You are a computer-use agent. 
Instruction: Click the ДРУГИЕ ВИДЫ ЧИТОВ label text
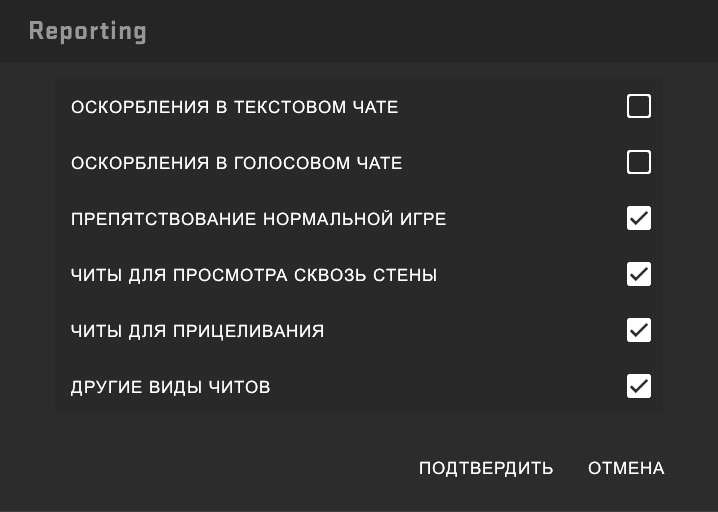(x=170, y=387)
